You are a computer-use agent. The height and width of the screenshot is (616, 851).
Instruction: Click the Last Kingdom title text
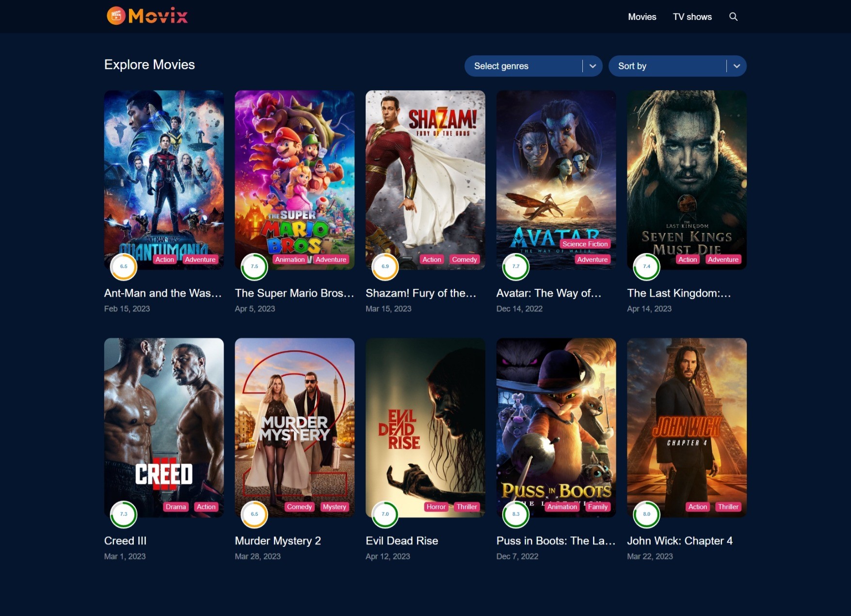[679, 293]
